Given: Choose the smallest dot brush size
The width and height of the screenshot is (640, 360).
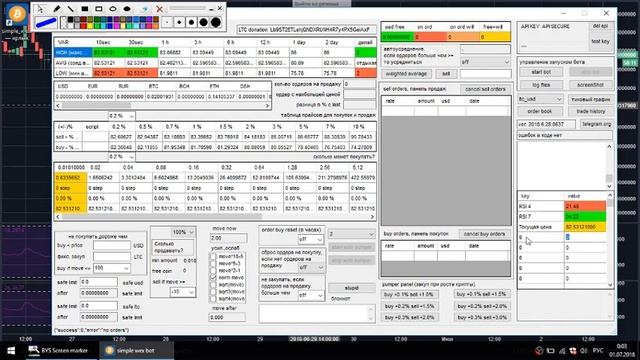Looking at the screenshot, I should (x=167, y=22).
